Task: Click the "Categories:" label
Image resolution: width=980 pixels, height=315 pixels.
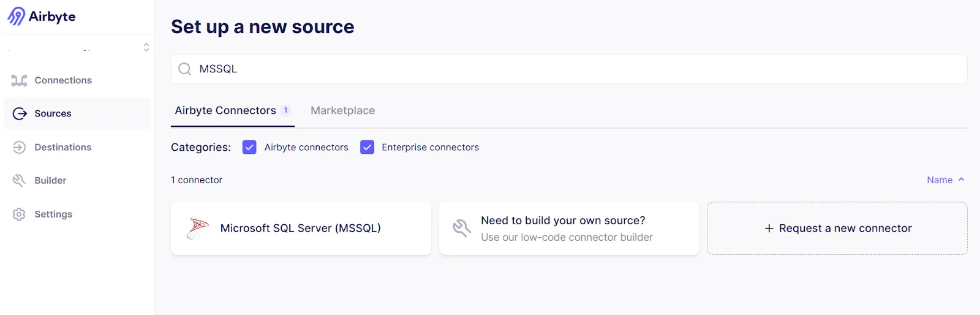Action: pos(201,147)
